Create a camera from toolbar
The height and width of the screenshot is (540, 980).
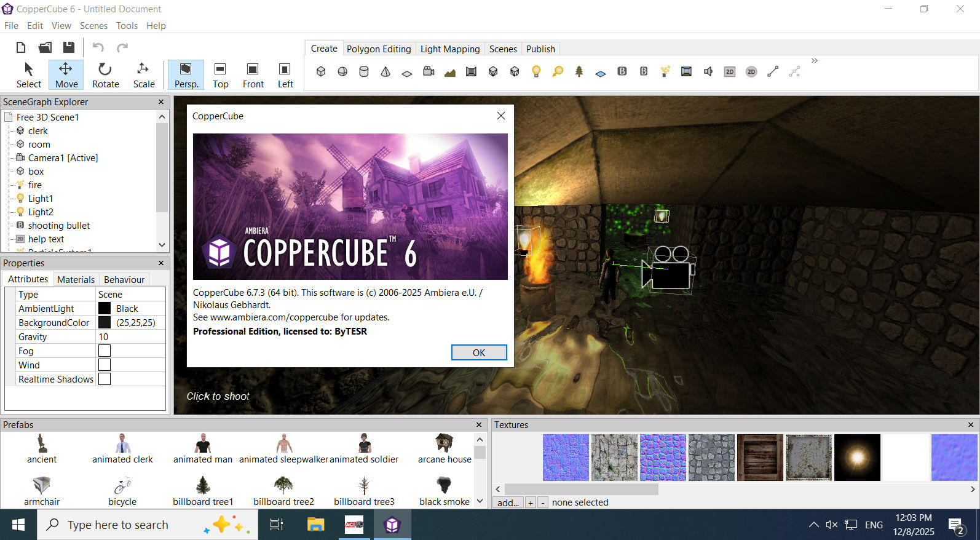tap(429, 71)
